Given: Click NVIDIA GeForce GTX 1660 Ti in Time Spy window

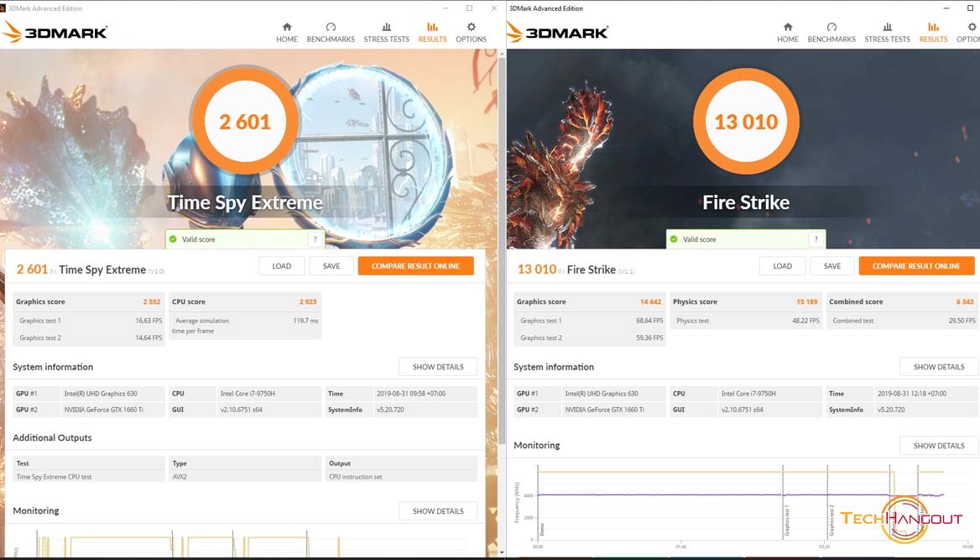Looking at the screenshot, I should tap(104, 410).
